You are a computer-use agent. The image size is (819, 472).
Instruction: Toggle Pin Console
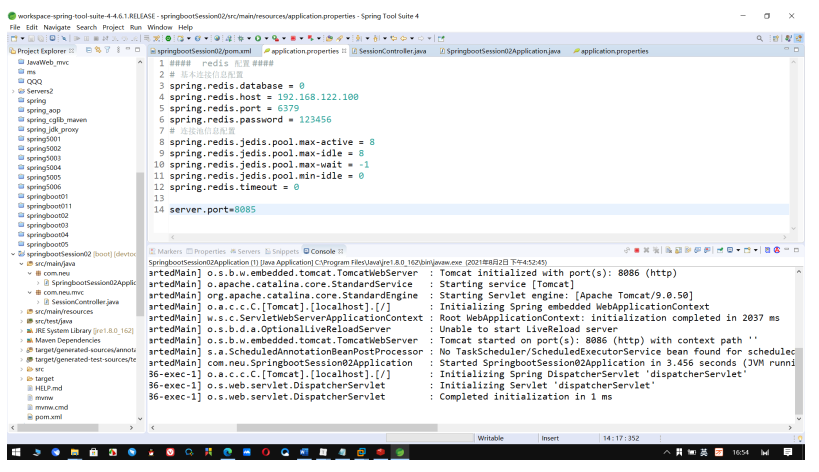(720, 251)
